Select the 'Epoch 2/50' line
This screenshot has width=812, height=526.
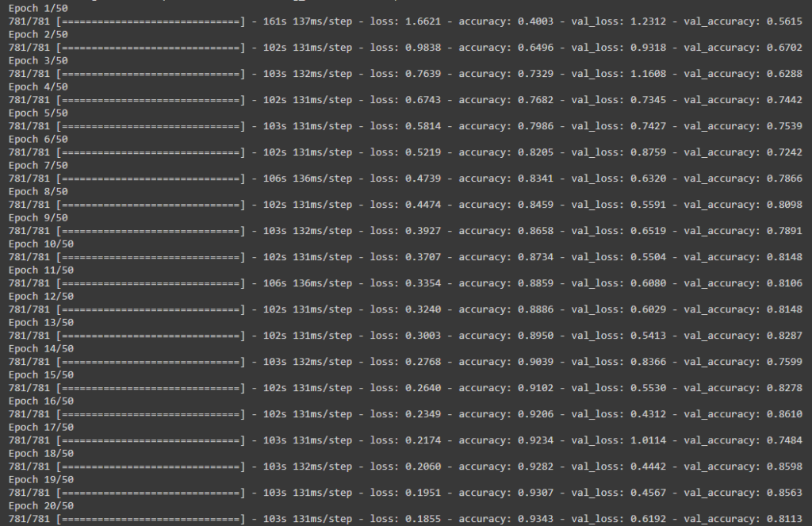[38, 34]
